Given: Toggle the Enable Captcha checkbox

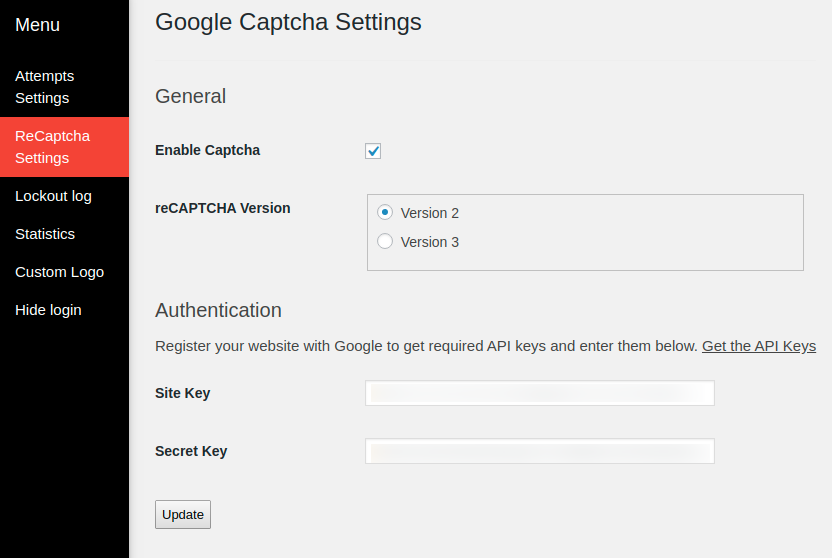Looking at the screenshot, I should [373, 151].
